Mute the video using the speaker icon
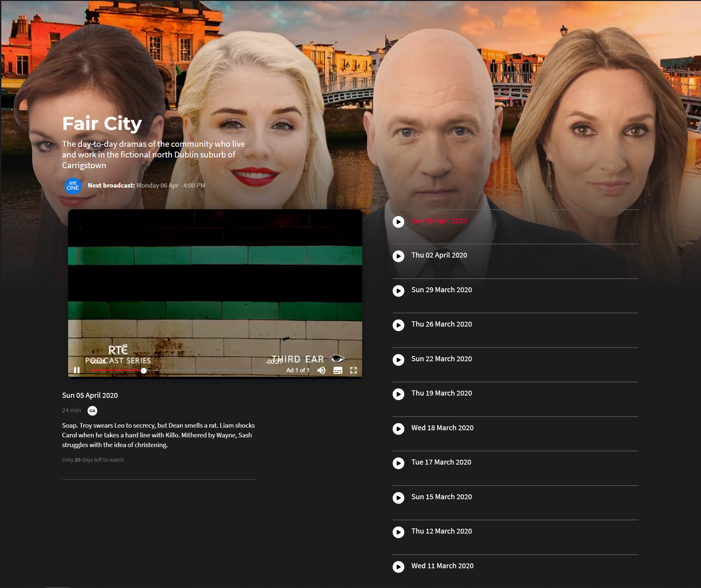Screen dimensions: 701x588 [321, 370]
